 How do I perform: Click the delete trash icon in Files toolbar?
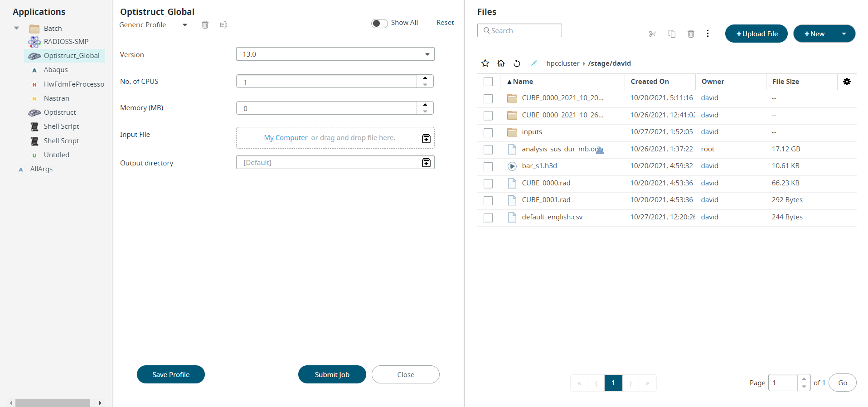[x=691, y=34]
